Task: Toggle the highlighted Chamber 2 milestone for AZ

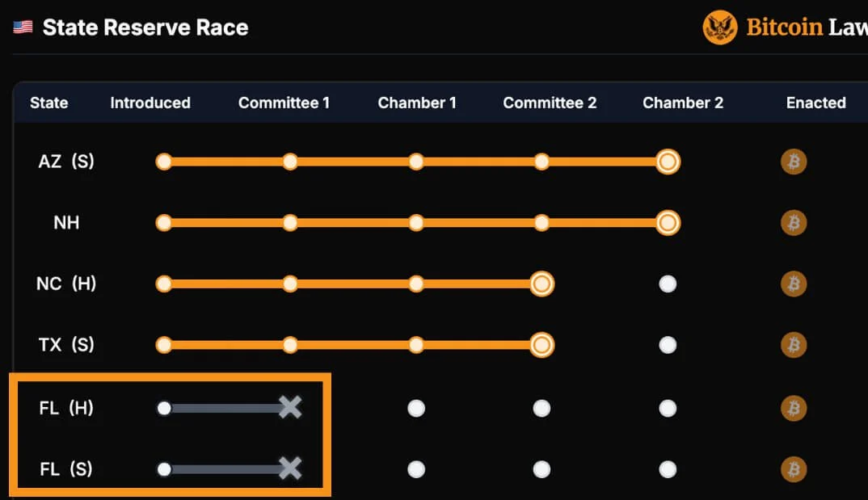Action: [x=668, y=161]
